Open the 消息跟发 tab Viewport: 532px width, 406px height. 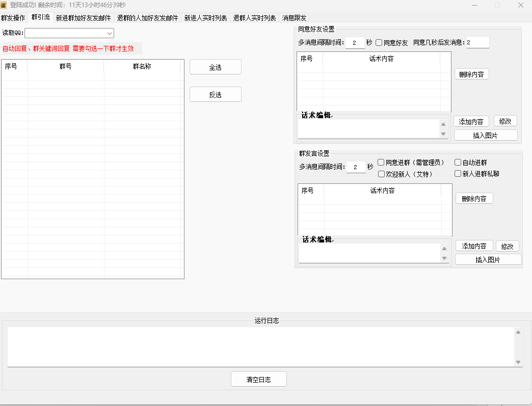tap(295, 17)
